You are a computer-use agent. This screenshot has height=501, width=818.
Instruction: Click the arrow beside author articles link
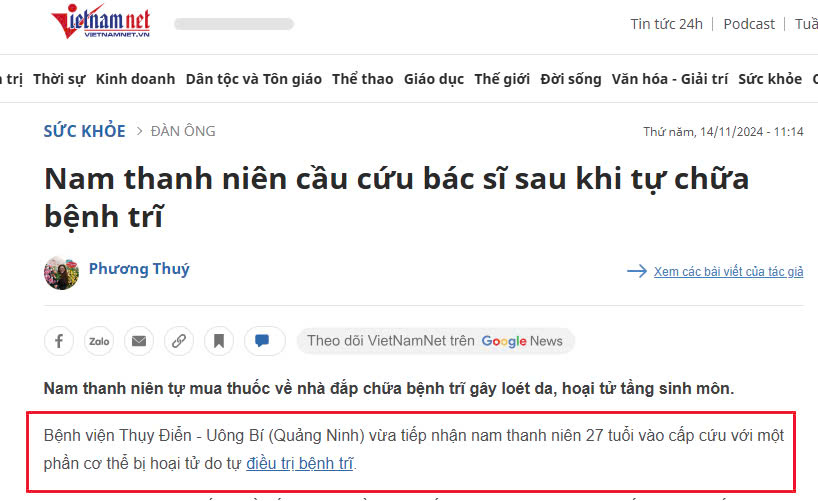[637, 271]
